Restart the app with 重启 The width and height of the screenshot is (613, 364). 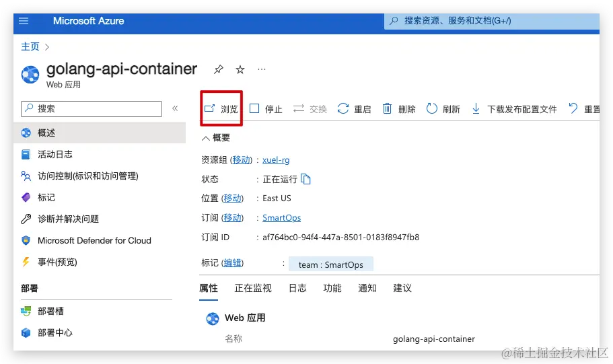(x=354, y=109)
